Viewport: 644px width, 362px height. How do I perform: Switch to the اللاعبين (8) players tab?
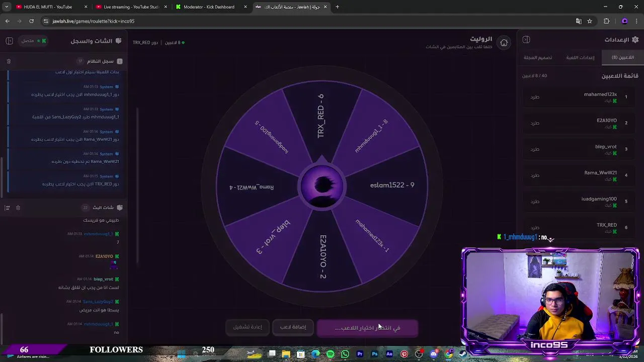coord(622,57)
